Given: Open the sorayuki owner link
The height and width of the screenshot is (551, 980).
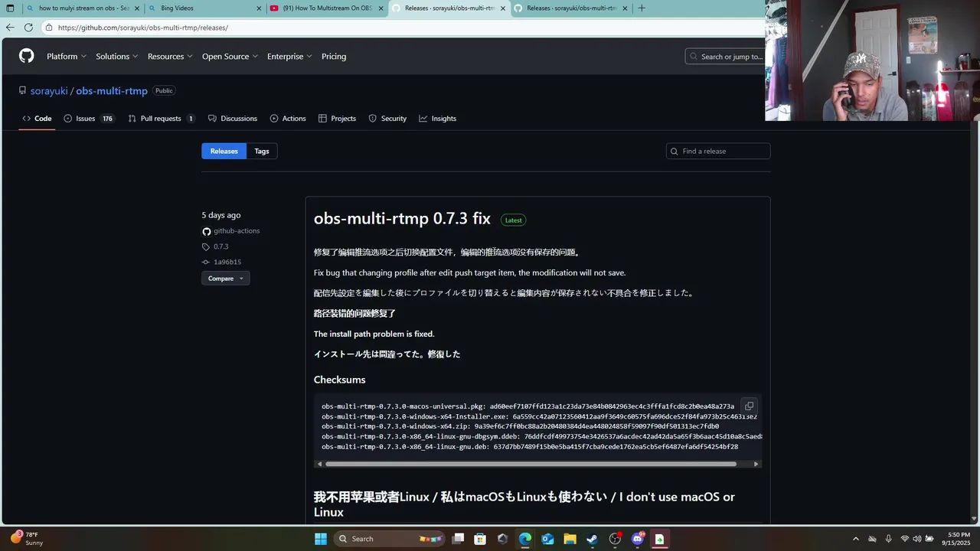Looking at the screenshot, I should coord(49,91).
